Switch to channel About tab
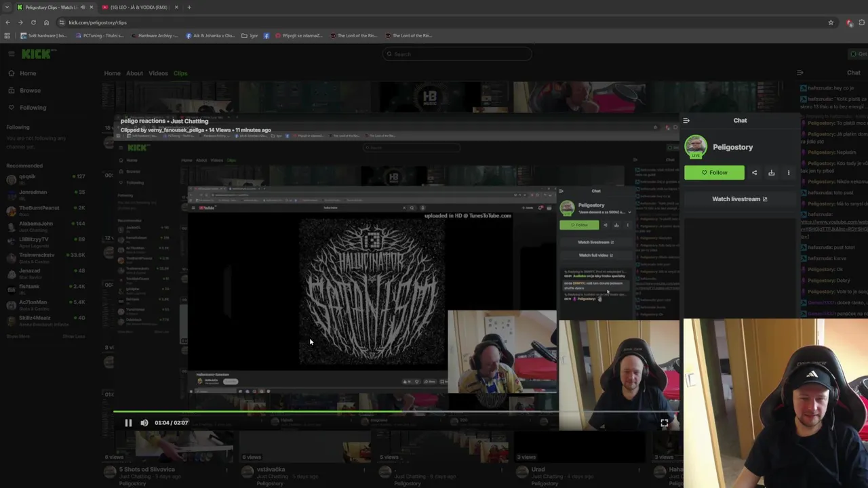 pyautogui.click(x=134, y=73)
